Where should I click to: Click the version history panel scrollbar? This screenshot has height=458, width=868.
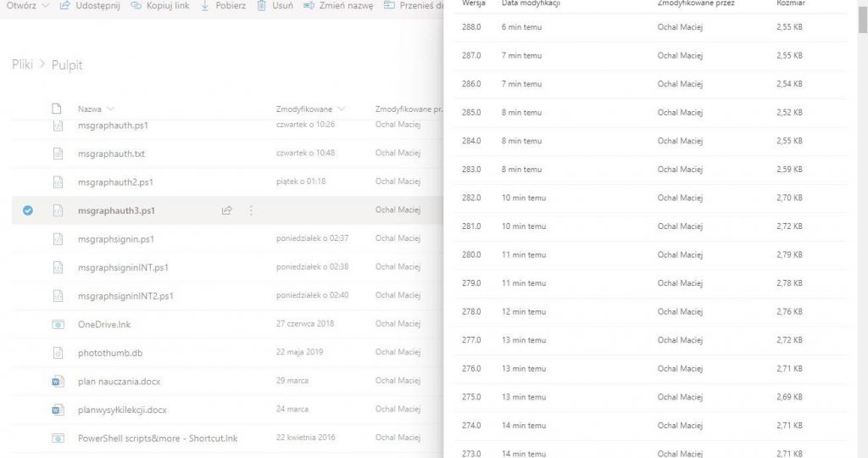[862, 17]
